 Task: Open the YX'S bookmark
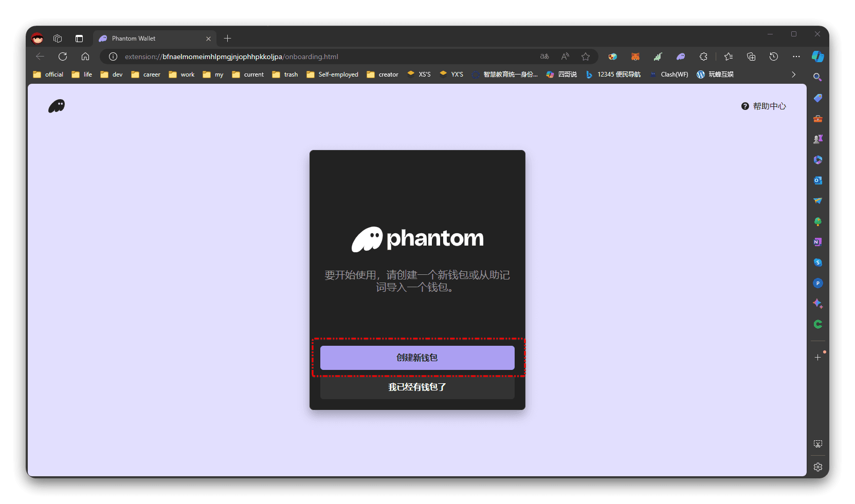[451, 74]
